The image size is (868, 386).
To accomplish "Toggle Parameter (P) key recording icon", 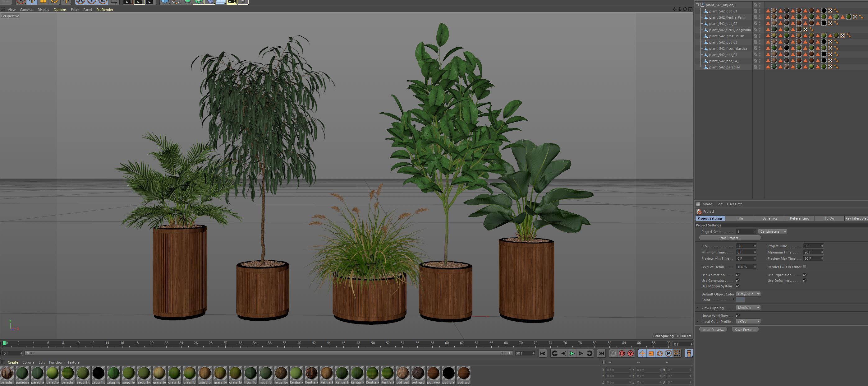I will 668,353.
